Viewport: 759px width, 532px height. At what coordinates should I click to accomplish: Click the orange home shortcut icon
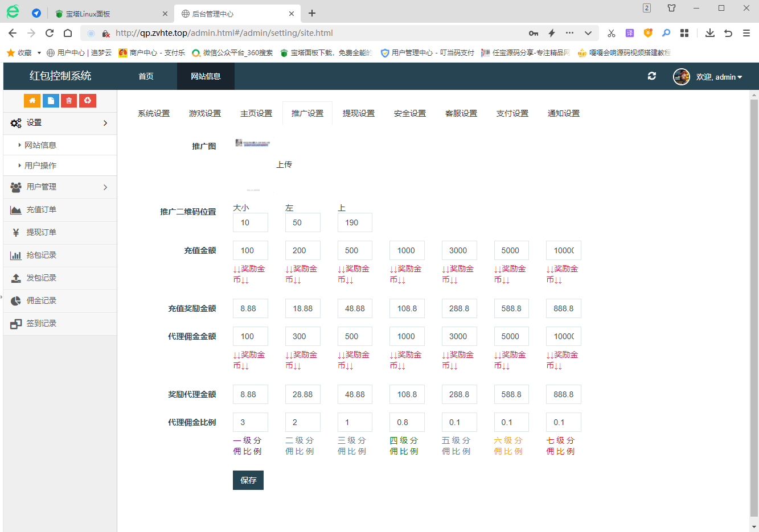pyautogui.click(x=32, y=101)
